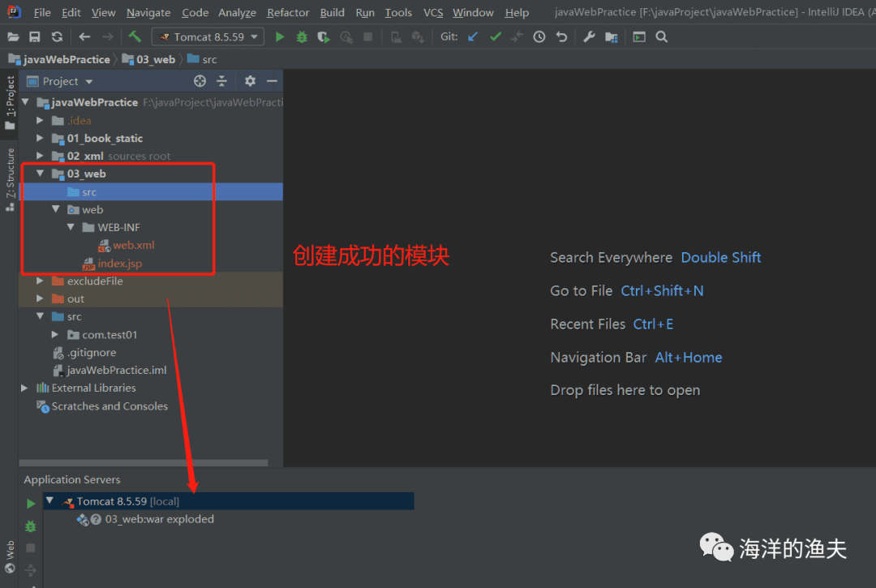Hide Project panel with minus icon
Screen dimensions: 876x588
pyautogui.click(x=272, y=81)
